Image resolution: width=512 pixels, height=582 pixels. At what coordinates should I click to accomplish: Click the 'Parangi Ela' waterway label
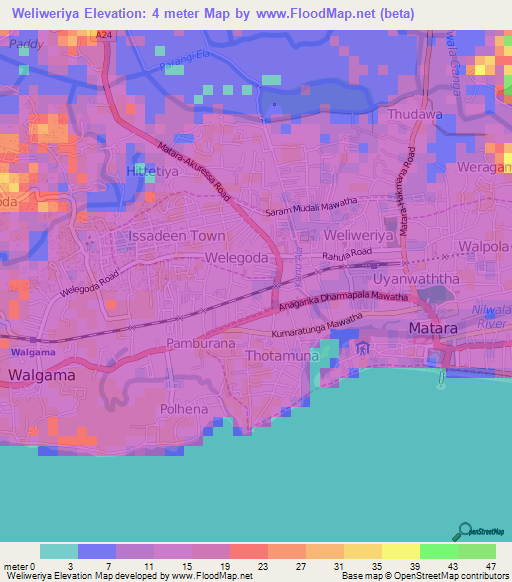185,61
